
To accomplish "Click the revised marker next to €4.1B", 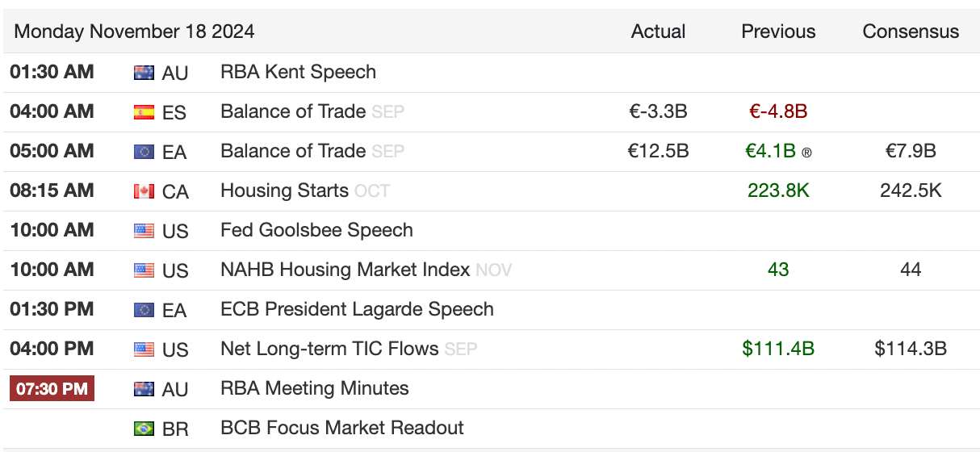I will coord(806,152).
